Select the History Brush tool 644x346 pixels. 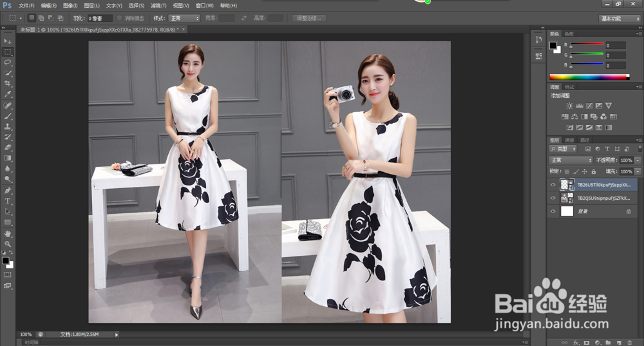click(x=7, y=137)
